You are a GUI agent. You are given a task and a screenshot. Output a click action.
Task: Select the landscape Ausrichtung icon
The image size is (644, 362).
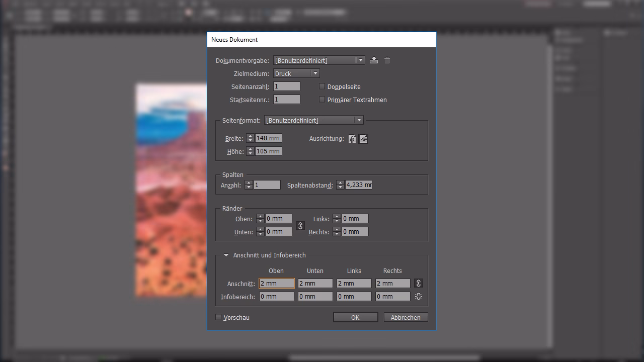tap(363, 139)
